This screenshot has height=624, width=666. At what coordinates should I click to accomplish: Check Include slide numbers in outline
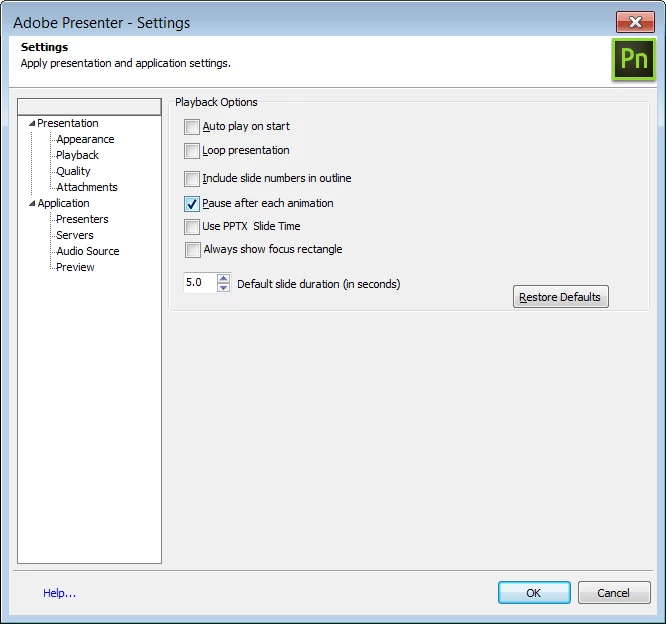(192, 179)
